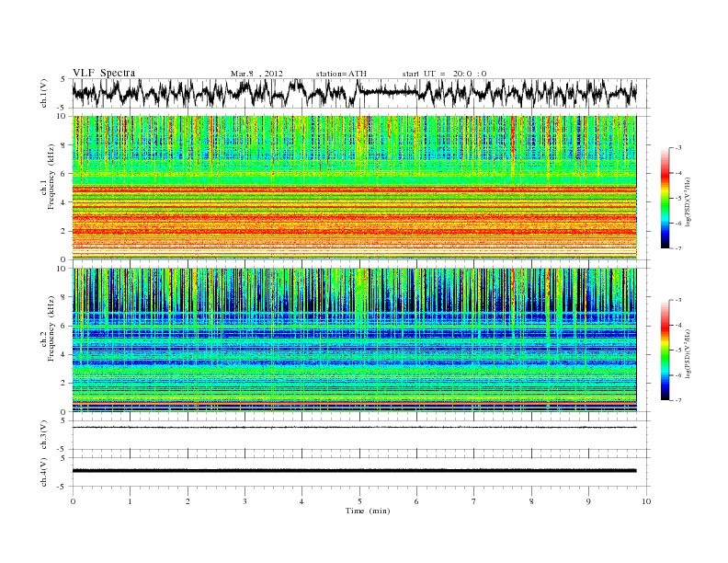Select the ch.1 colorbar "log(PSD)(V²/Hz)" label
Viewport: 728px width, 563px height.
click(x=689, y=201)
